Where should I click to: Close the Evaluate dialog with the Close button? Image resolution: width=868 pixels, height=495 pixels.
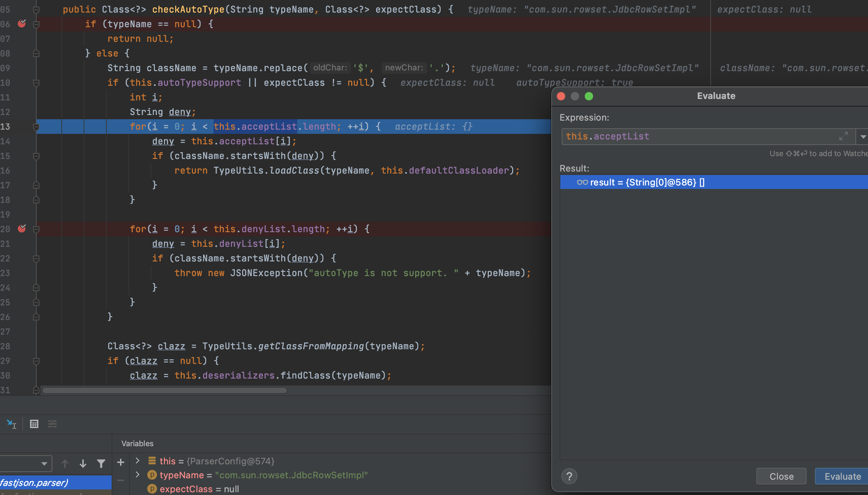point(781,477)
